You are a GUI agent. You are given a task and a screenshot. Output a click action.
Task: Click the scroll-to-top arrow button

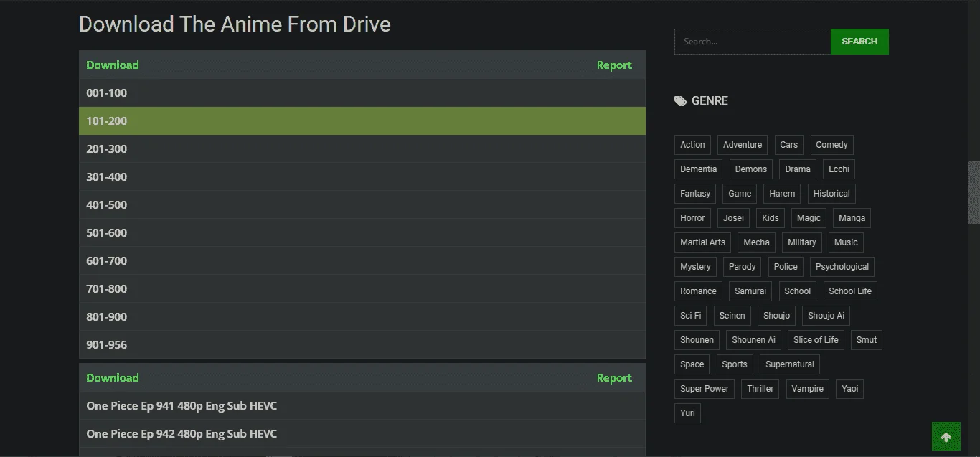(x=946, y=437)
